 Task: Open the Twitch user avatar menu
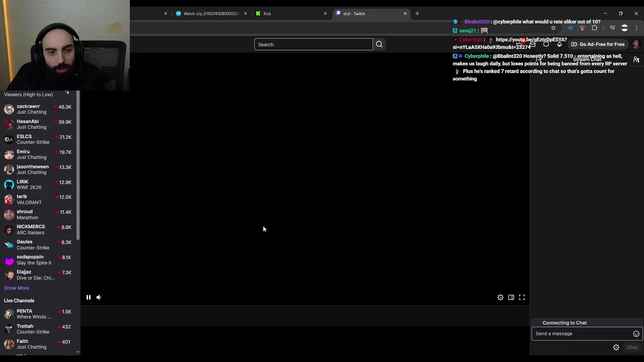click(636, 44)
